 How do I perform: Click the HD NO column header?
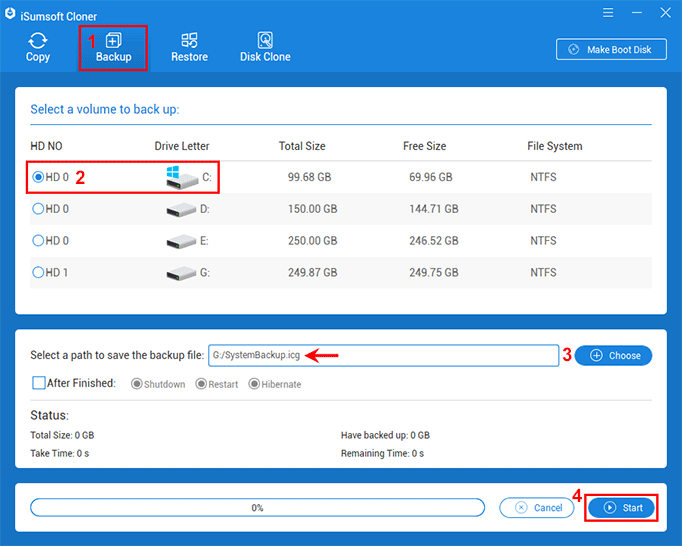click(x=46, y=146)
